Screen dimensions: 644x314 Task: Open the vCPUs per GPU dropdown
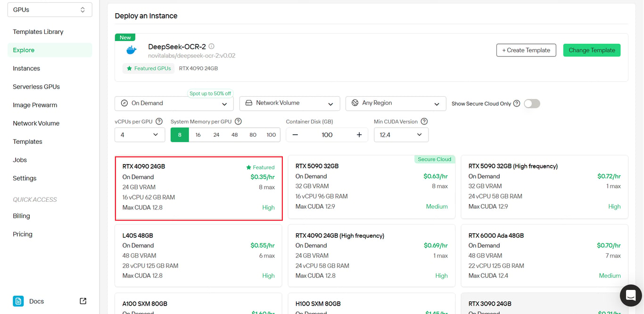point(140,135)
